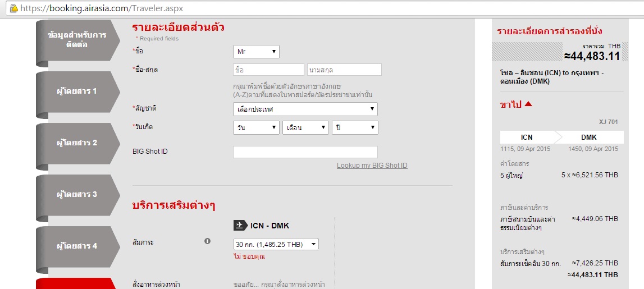This screenshot has width=644, height=289.
Task: Click the บริการเสริมต่างๆ red section heading
Action: [x=173, y=205]
